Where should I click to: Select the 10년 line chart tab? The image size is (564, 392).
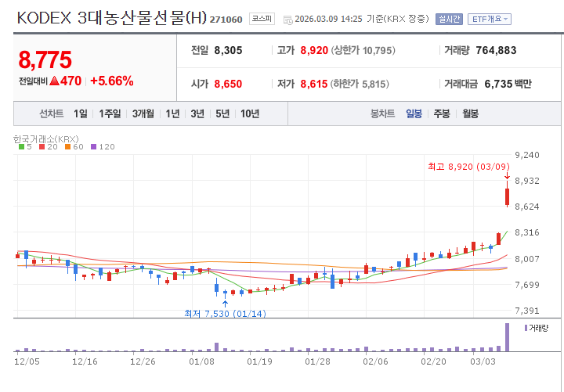coord(250,114)
